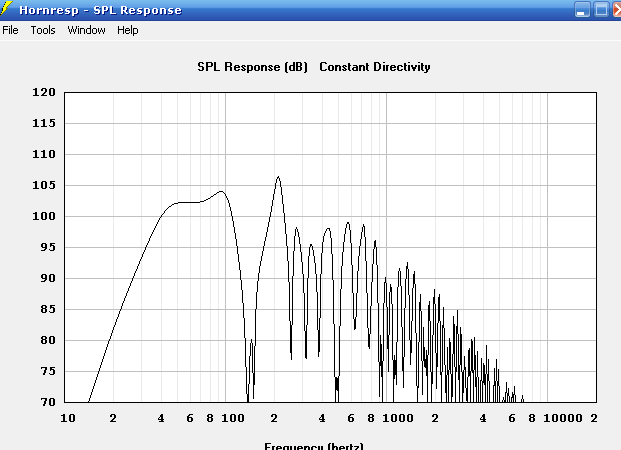Maximize the Hornresp SPL Response window
Viewport: 621px width, 450px height.
pyautogui.click(x=601, y=9)
